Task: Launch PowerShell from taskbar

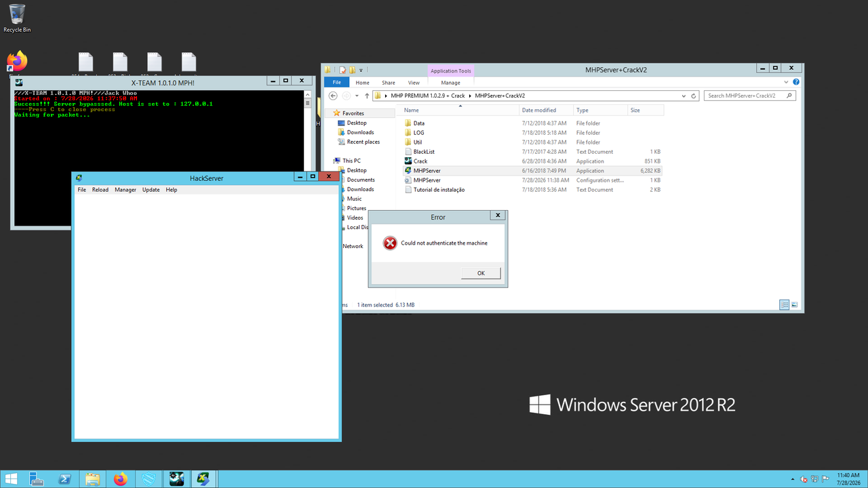Action: 65,479
